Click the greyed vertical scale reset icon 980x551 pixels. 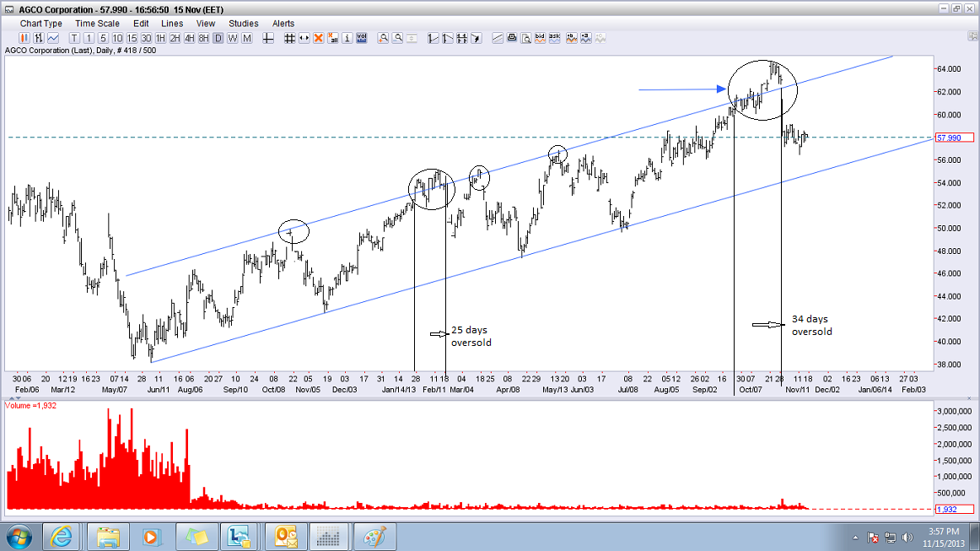[x=412, y=38]
